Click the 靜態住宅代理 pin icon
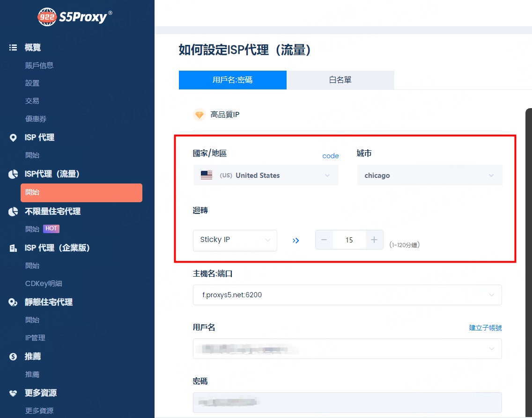The width and height of the screenshot is (532, 418). tap(13, 302)
